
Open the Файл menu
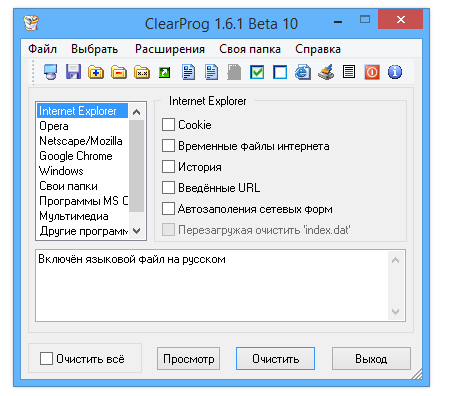point(42,49)
